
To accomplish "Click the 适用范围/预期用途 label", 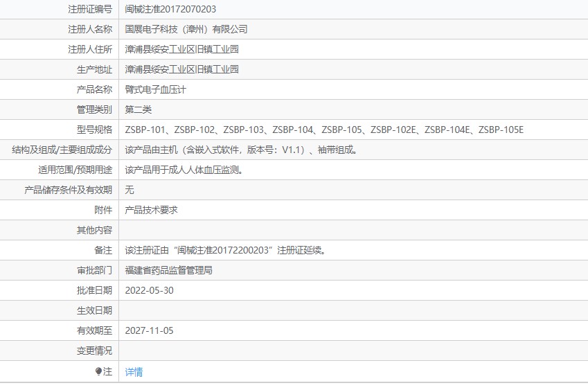I will 75,170.
